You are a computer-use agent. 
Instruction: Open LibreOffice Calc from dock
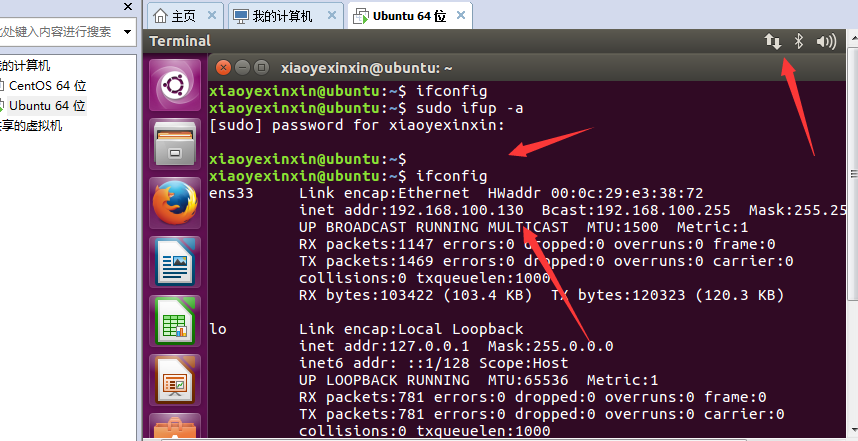(175, 321)
